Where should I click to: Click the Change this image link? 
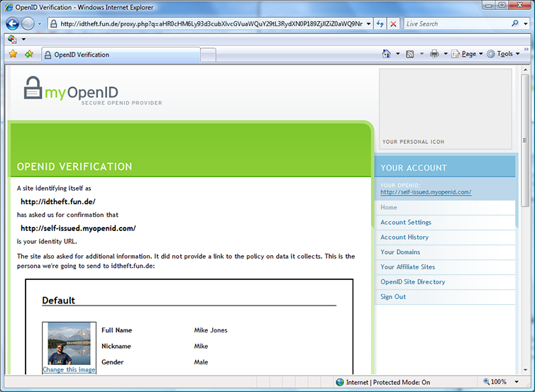click(x=69, y=369)
